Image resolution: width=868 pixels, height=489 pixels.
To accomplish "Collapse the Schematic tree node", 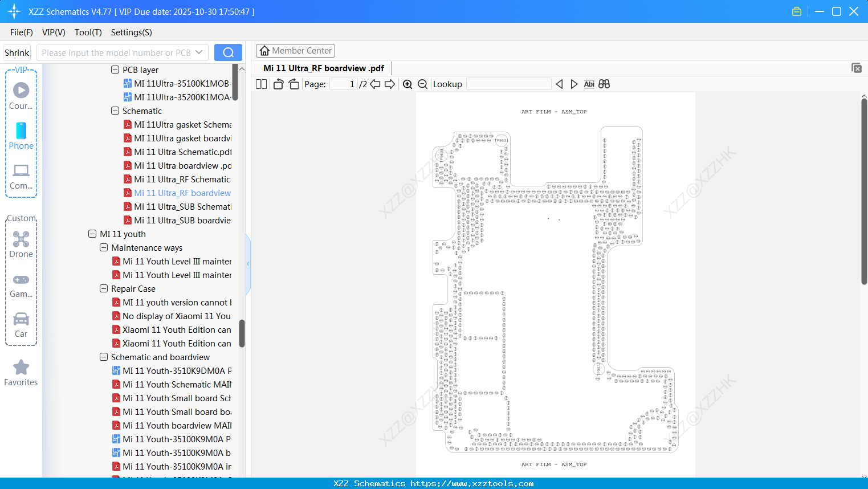I will point(114,111).
